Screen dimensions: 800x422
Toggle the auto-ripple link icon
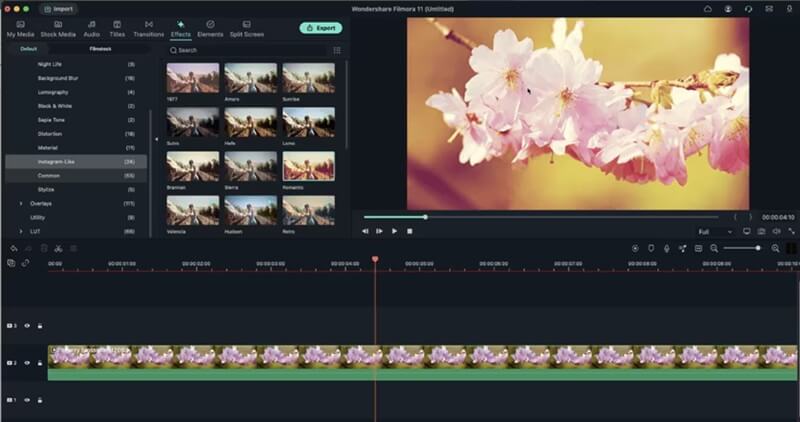(25, 263)
